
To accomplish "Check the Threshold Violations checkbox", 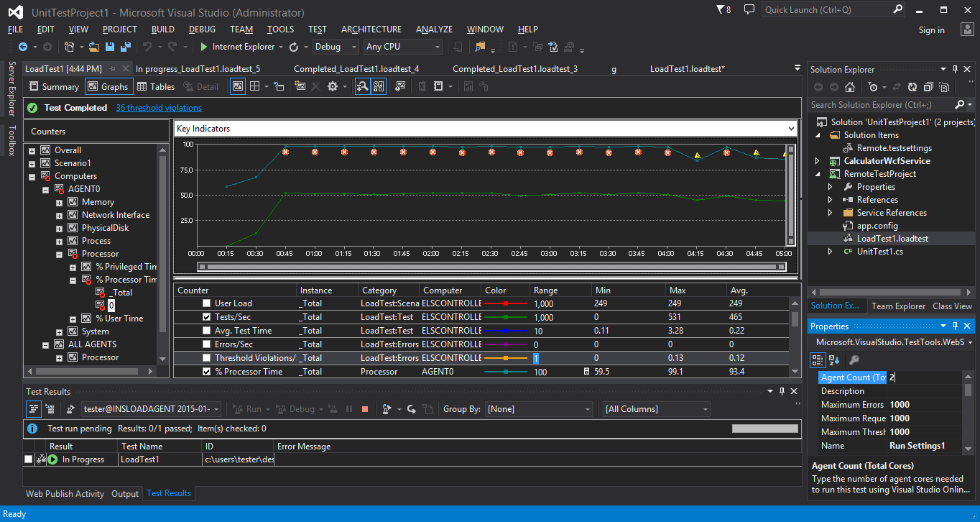I will 207,358.
